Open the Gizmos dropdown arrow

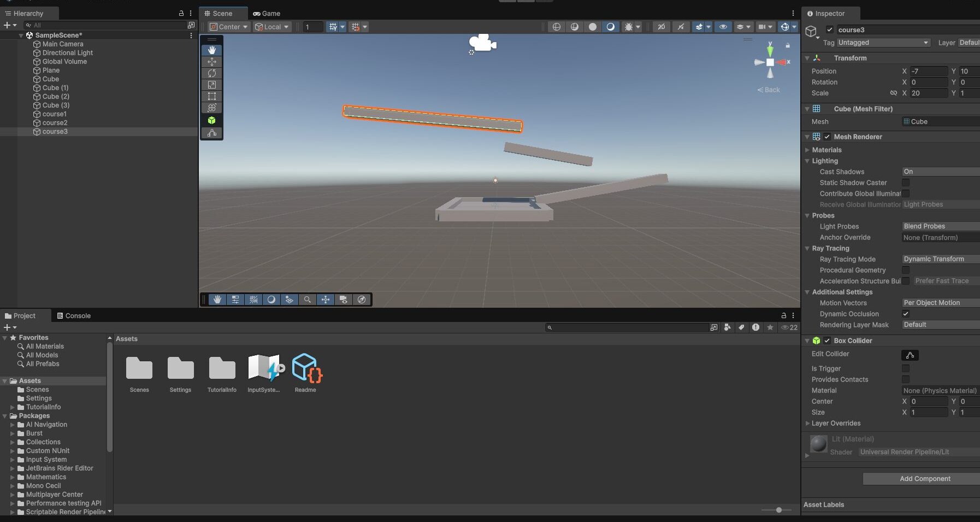coord(794,27)
